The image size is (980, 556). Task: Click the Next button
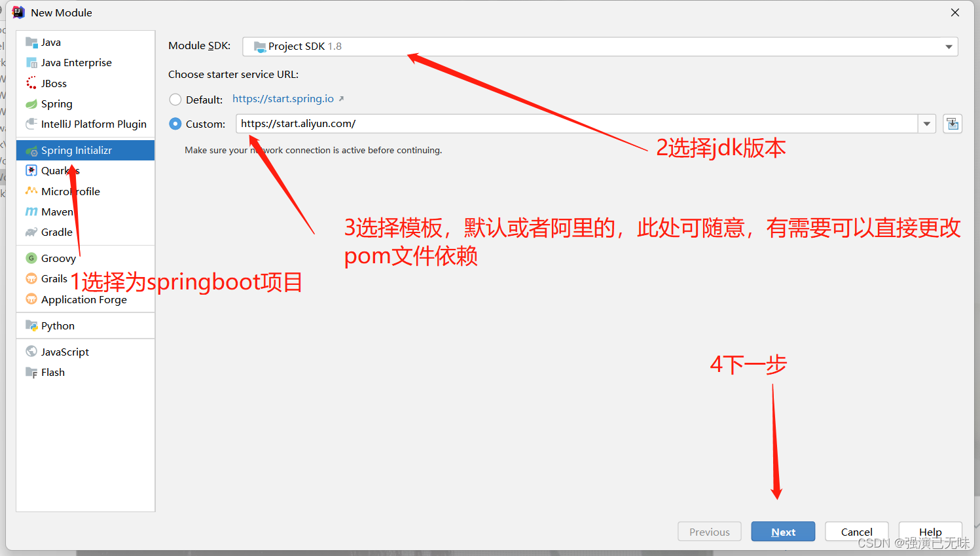pos(783,531)
